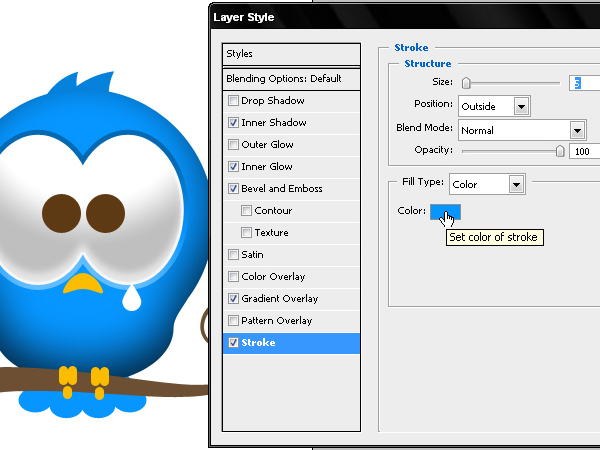Image resolution: width=600 pixels, height=450 pixels.
Task: Click the Opacity slider handle
Action: tap(559, 151)
